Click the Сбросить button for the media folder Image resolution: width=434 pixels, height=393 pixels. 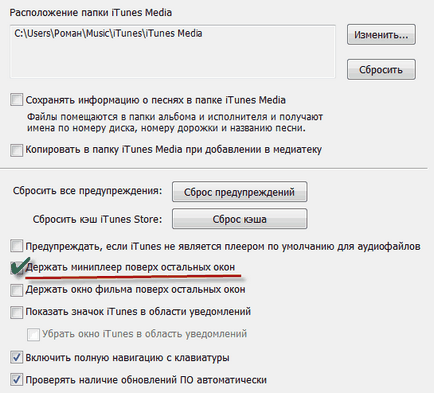(381, 69)
